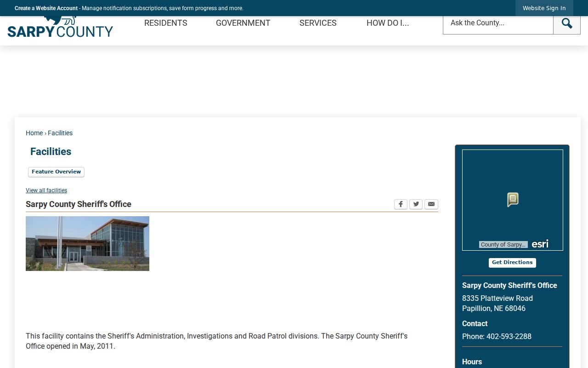Share page via email icon
Viewport: 588px width, 368px height.
tap(431, 204)
